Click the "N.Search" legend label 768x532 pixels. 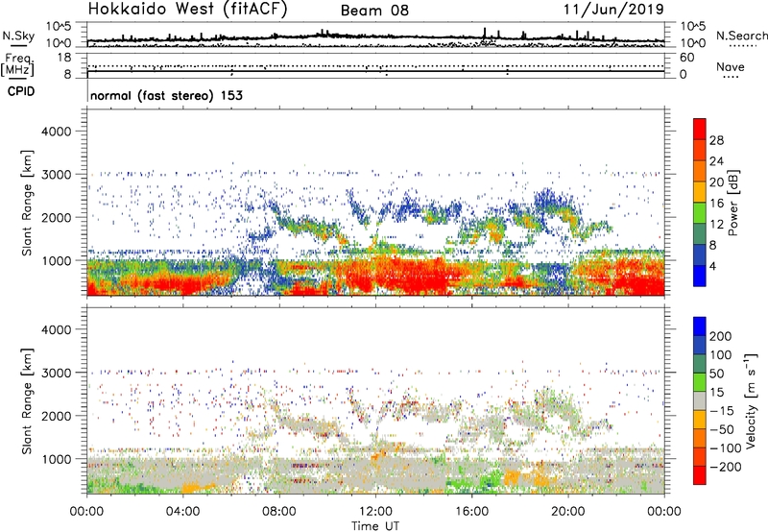pos(741,36)
